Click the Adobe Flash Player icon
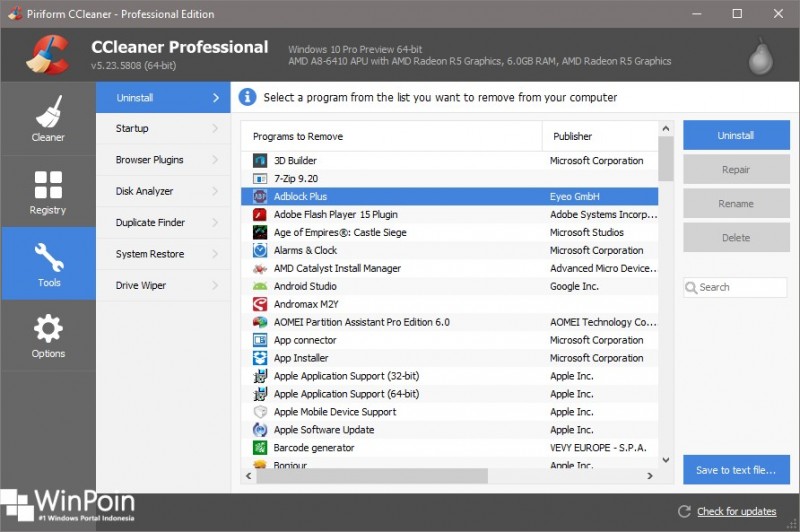 point(260,214)
